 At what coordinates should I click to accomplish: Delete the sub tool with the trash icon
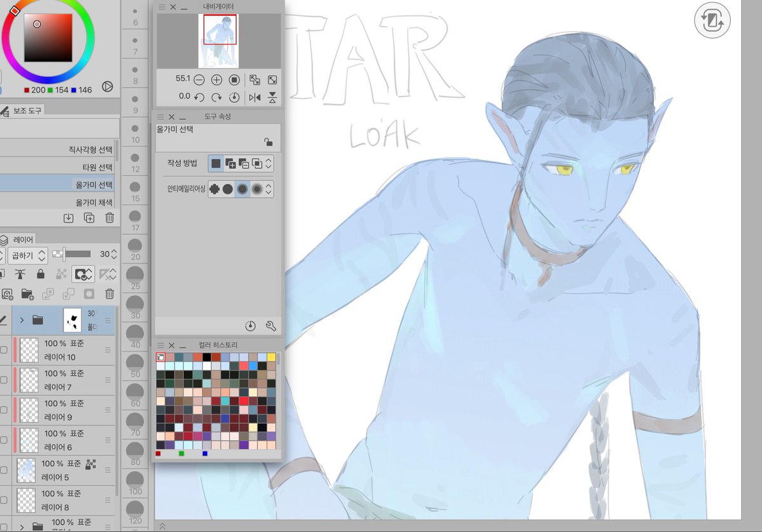click(x=109, y=218)
